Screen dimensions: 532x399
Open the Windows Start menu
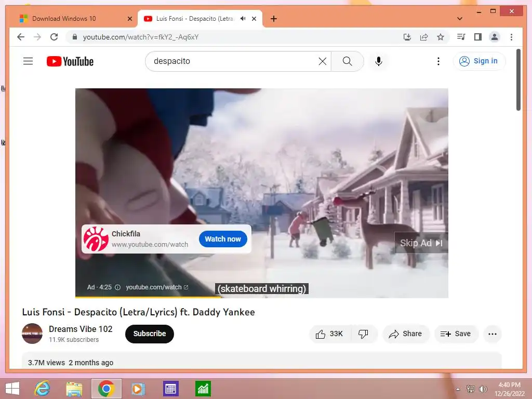click(x=12, y=389)
